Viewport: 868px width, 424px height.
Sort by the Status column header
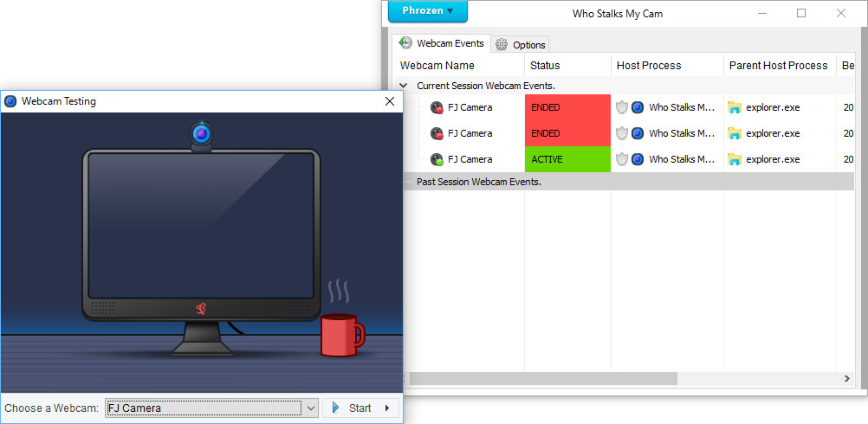(546, 66)
